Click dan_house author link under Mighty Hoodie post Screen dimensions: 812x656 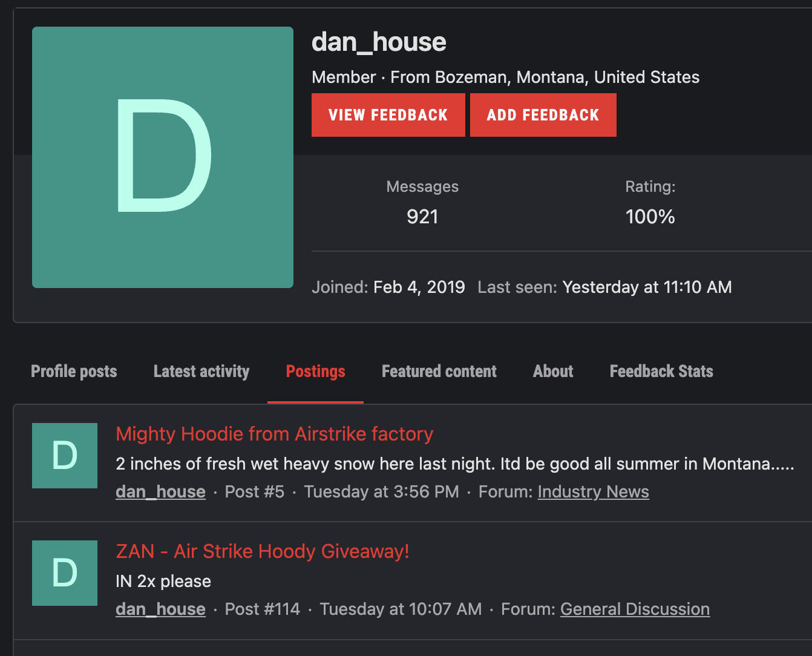click(x=160, y=492)
